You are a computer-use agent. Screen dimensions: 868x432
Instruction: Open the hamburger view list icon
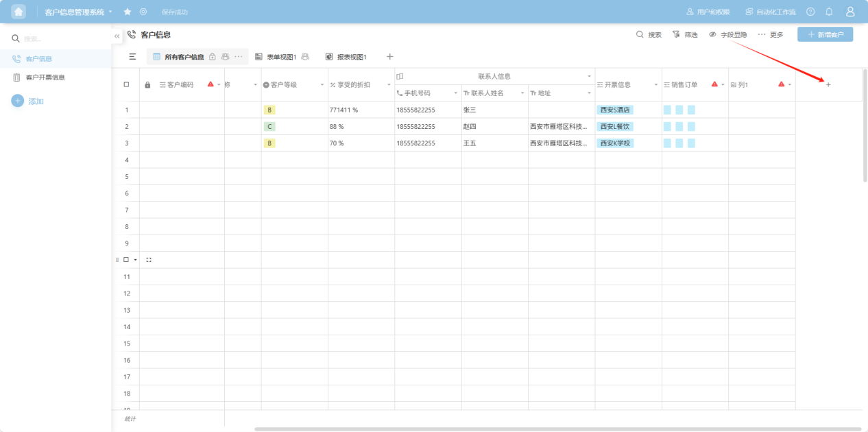click(x=132, y=57)
